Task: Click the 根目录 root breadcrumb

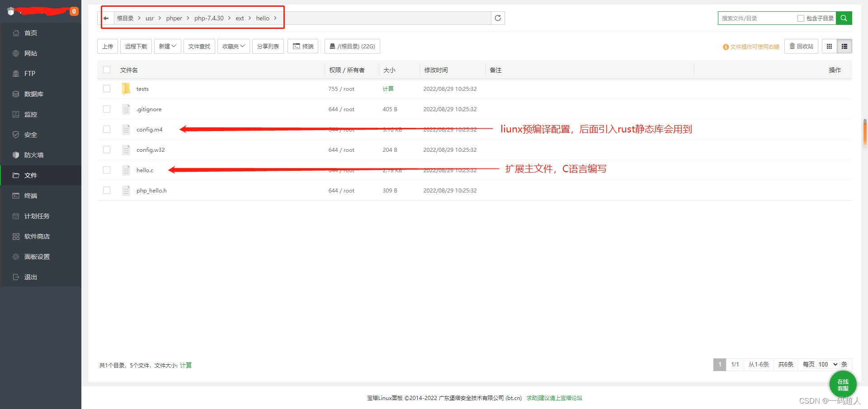Action: point(125,18)
